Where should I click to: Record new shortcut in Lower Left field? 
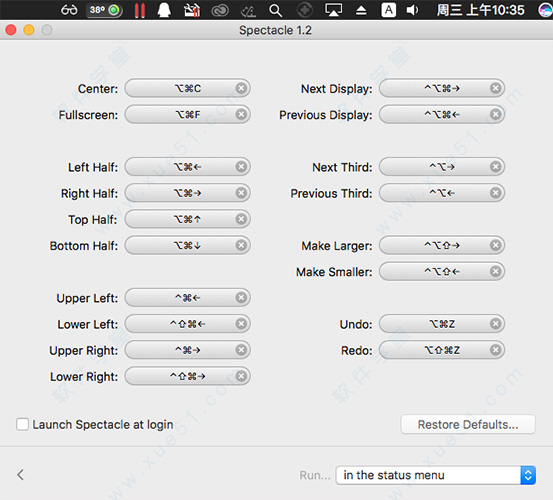[x=188, y=324]
